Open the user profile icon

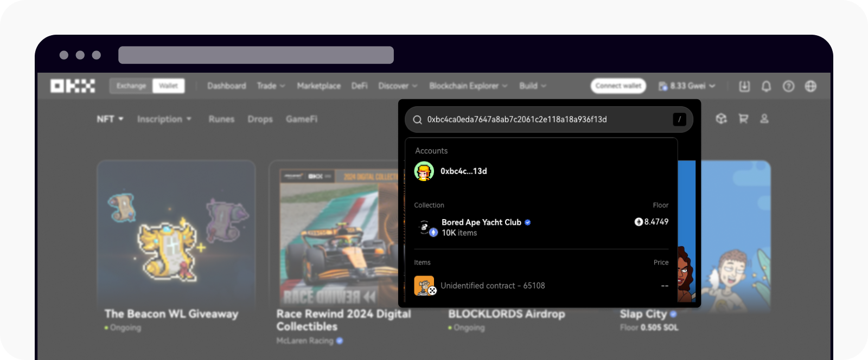point(764,119)
